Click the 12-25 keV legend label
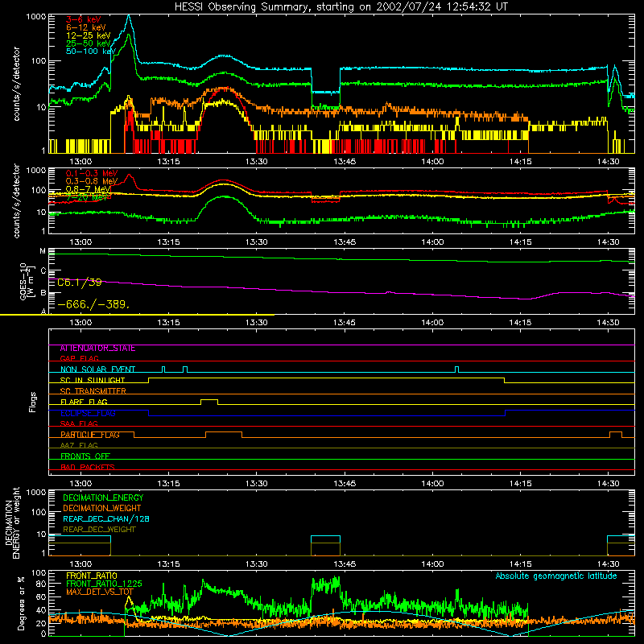 [89, 35]
